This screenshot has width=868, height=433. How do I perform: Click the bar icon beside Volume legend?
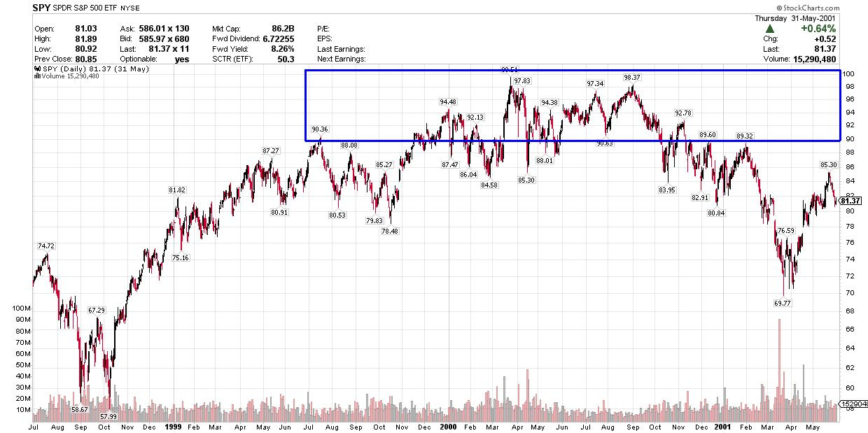coord(36,76)
